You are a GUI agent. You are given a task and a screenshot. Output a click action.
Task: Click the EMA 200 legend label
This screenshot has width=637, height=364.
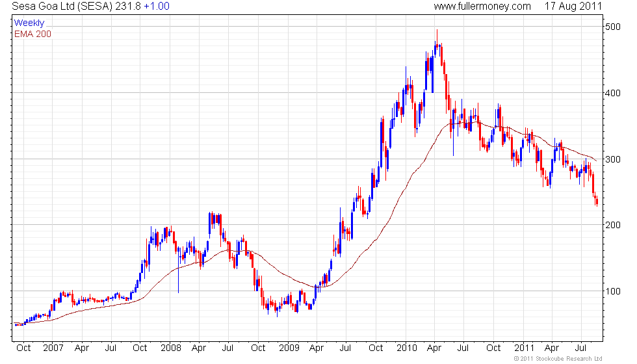(32, 34)
